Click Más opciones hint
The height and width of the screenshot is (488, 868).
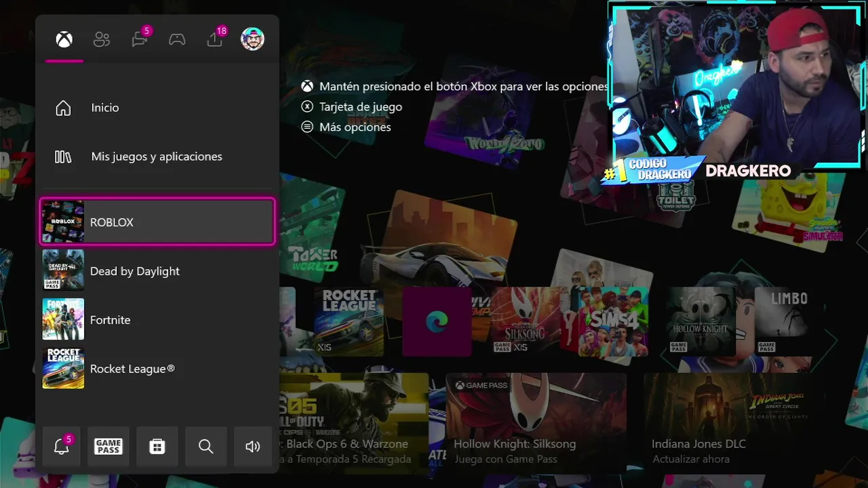347,127
